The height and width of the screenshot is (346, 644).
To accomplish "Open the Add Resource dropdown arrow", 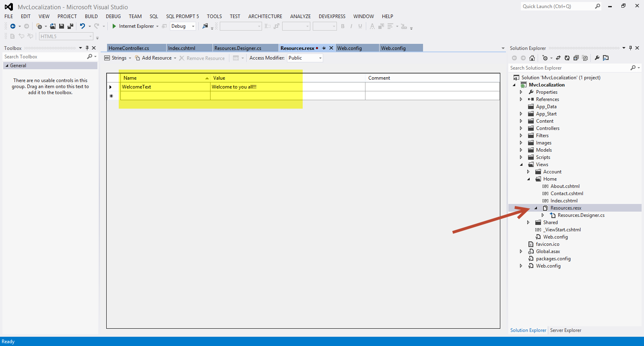I will (x=175, y=58).
